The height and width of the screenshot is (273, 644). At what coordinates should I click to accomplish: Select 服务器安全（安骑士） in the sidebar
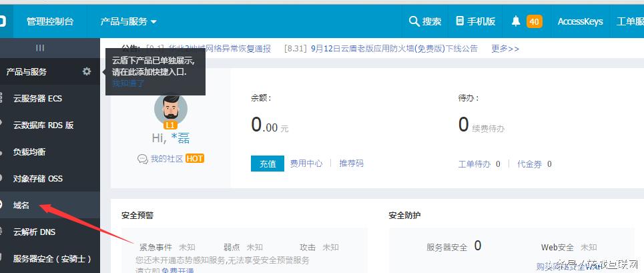click(x=50, y=258)
